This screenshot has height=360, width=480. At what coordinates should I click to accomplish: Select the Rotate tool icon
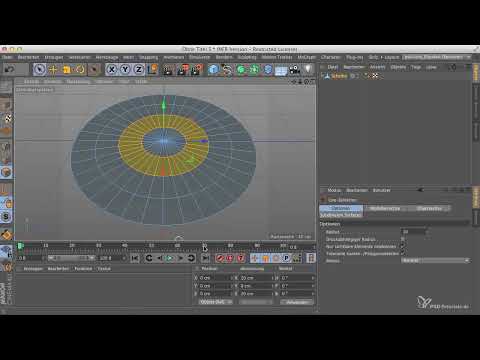(x=80, y=70)
